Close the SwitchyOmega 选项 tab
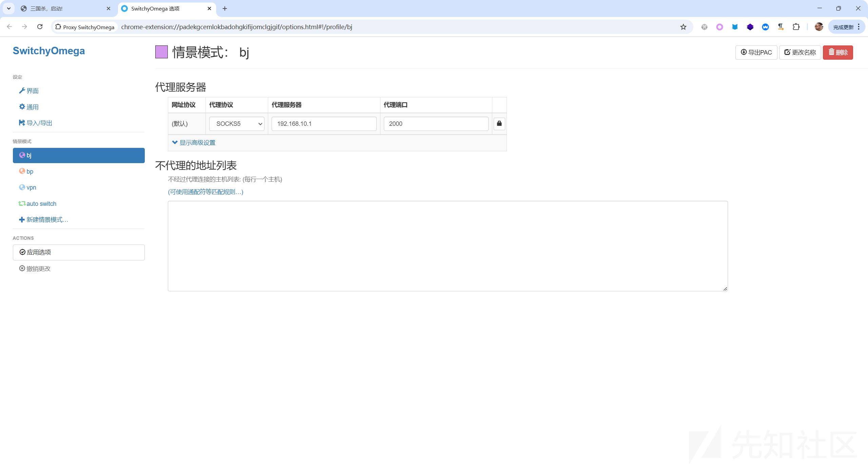Image resolution: width=868 pixels, height=468 pixels. pyautogui.click(x=209, y=8)
